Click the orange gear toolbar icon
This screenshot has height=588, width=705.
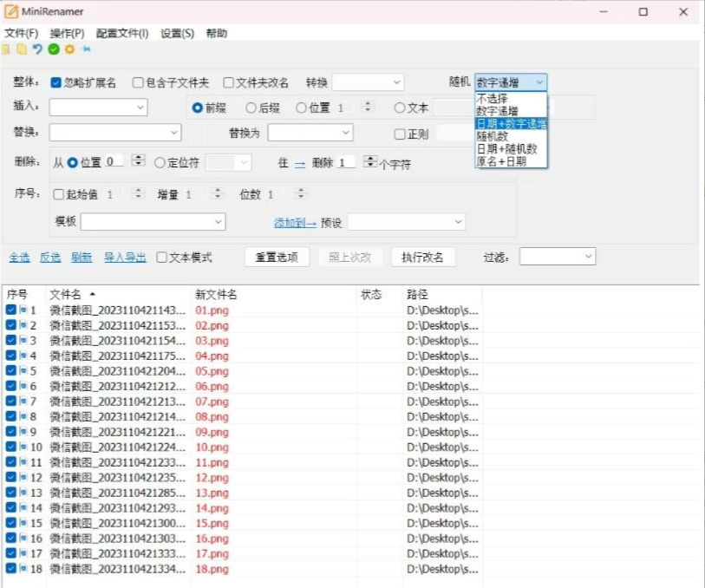(69, 49)
